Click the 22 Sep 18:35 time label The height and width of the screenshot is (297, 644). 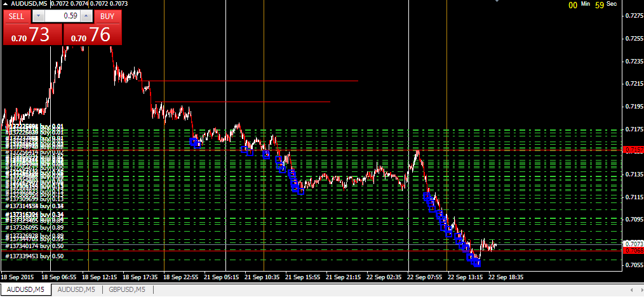(x=506, y=277)
